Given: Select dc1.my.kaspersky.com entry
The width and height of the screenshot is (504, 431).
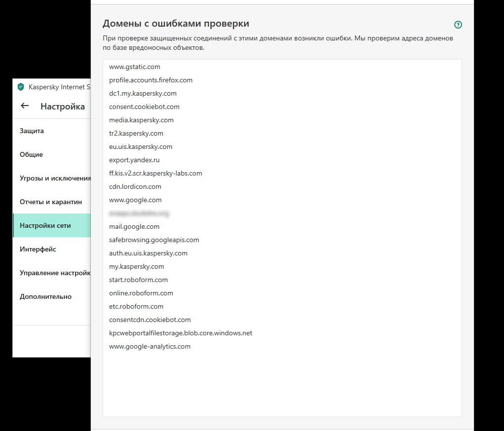Looking at the screenshot, I should coord(282,94).
